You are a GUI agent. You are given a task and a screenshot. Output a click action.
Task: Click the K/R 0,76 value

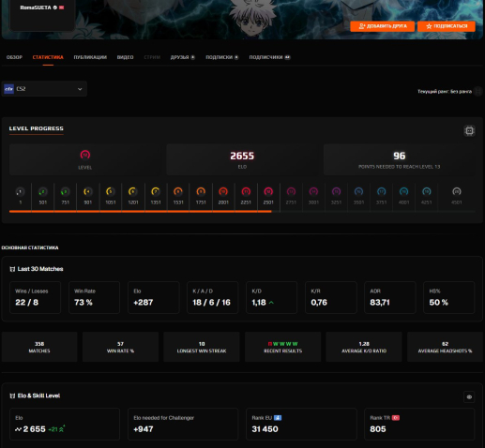319,303
